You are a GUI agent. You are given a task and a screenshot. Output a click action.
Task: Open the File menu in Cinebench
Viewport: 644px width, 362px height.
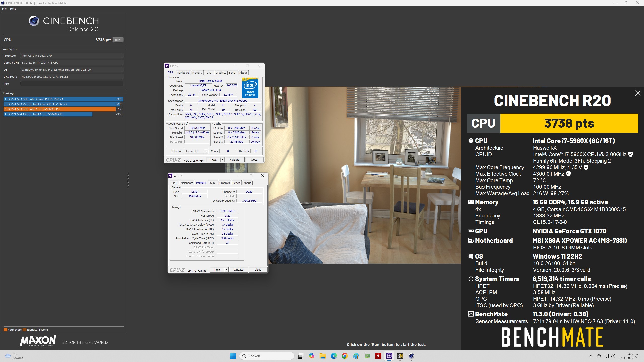(x=4, y=9)
